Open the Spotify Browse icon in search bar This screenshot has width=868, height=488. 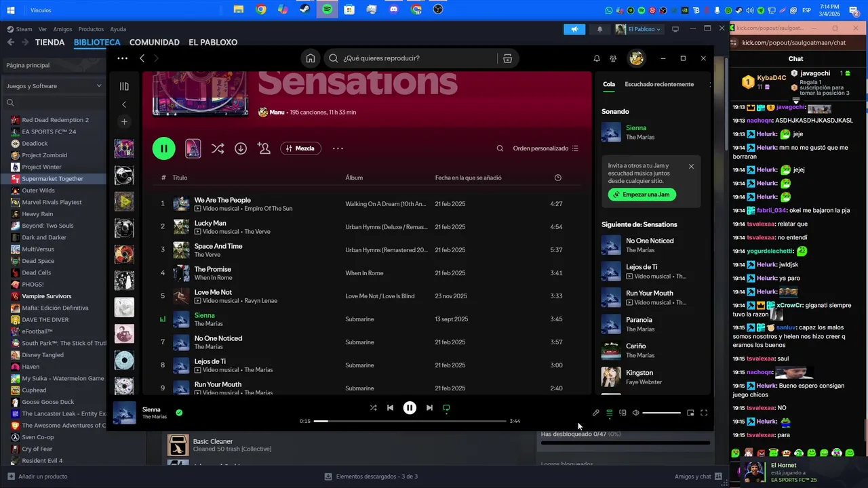click(x=507, y=58)
